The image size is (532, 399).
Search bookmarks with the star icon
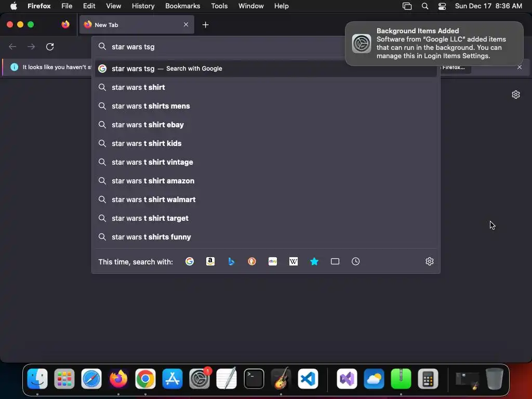(314, 261)
